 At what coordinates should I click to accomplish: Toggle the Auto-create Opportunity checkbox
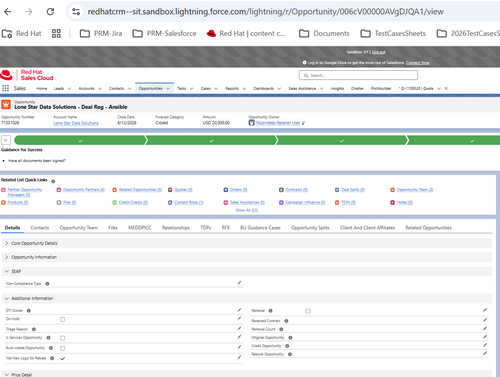pos(62,348)
